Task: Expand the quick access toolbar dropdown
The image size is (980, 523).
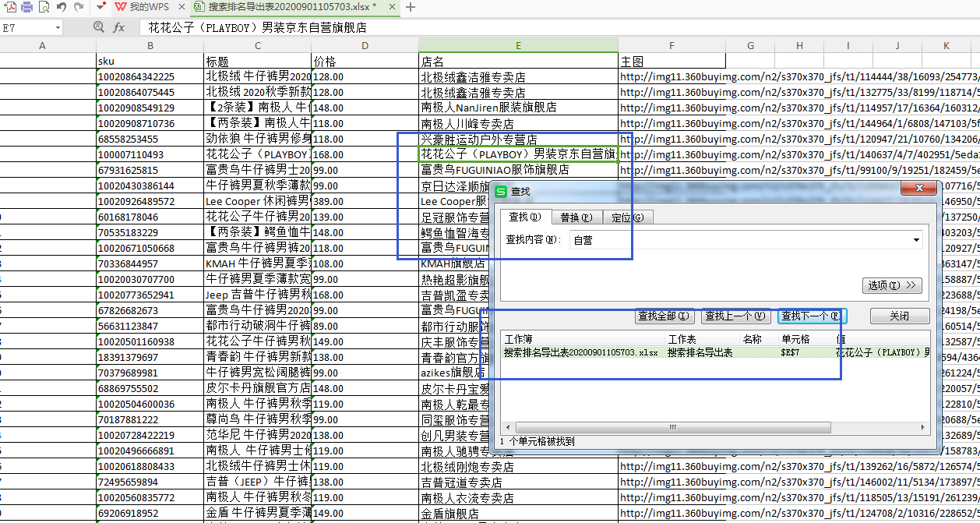Action: coord(101,7)
